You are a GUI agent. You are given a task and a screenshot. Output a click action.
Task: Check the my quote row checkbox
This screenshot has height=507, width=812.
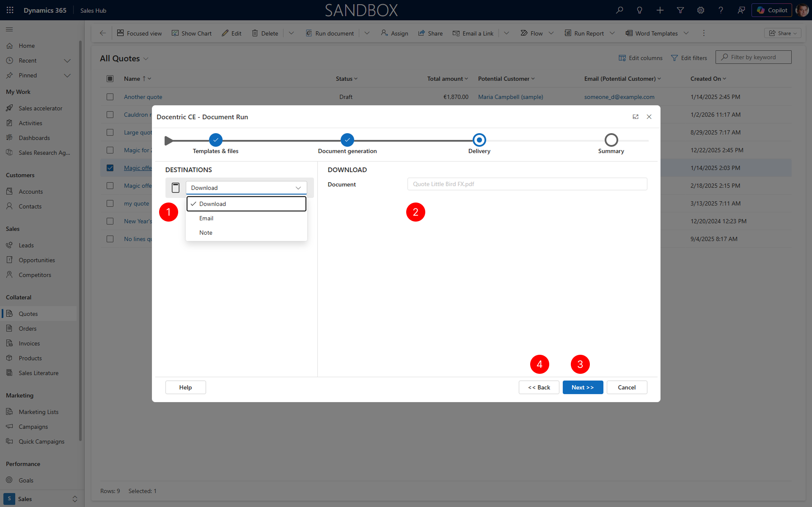coord(110,203)
